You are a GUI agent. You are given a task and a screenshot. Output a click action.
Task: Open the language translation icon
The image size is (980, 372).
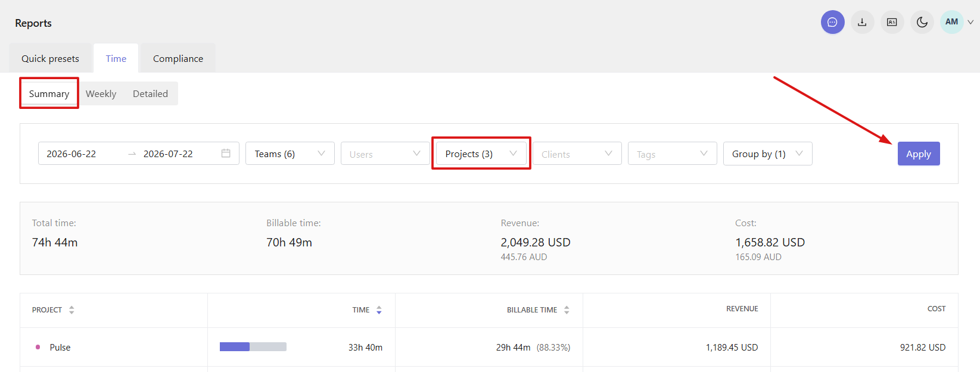point(892,22)
